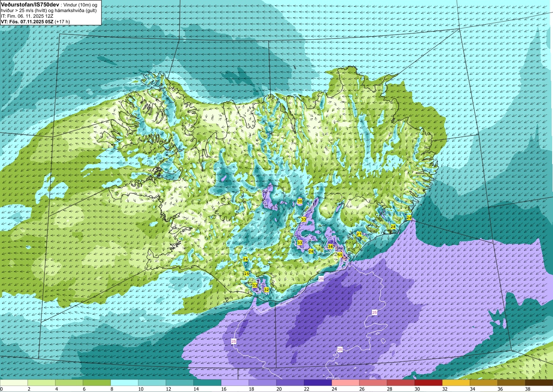
Task: Click the 16–18 m/s lavender legend swatch
Action: click(235, 383)
